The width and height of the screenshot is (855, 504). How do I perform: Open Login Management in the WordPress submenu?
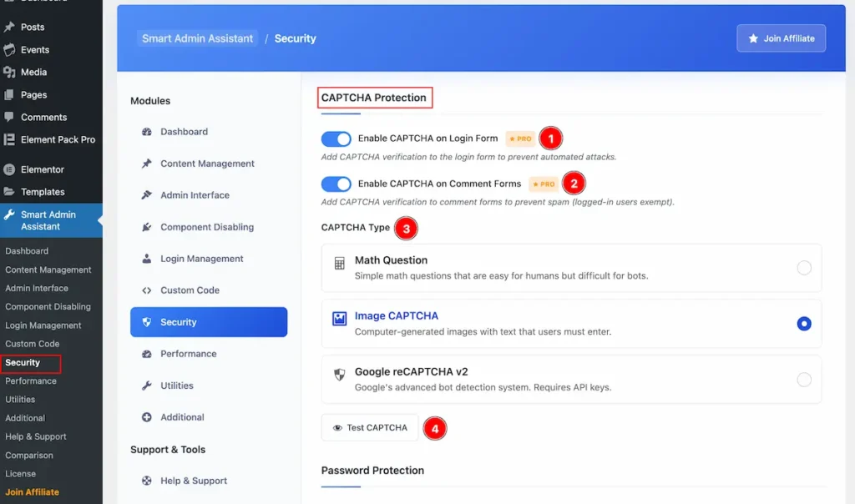pyautogui.click(x=43, y=325)
